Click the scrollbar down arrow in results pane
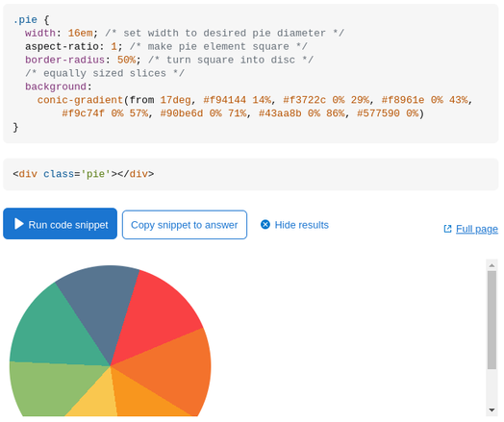This screenshot has width=504, height=422. [x=491, y=410]
